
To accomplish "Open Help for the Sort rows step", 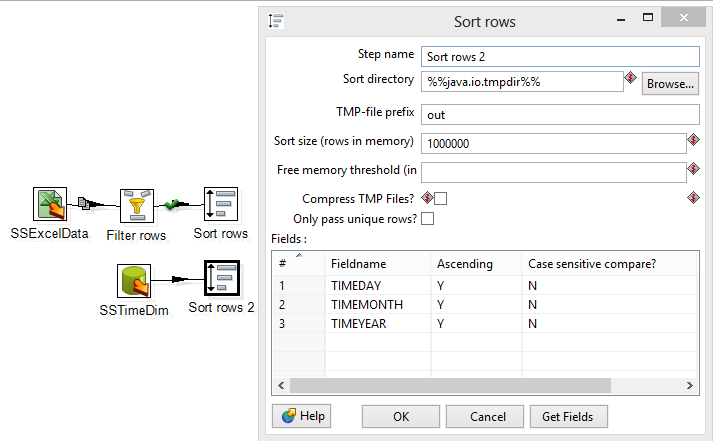I will (301, 416).
